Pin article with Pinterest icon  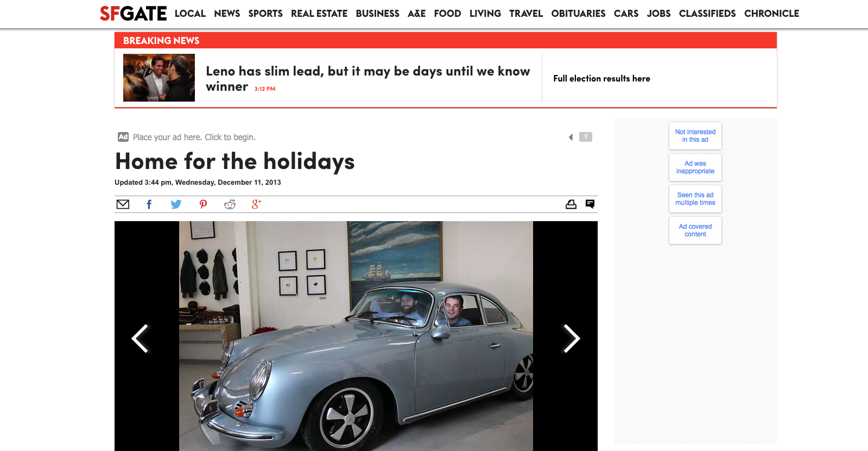tap(203, 204)
